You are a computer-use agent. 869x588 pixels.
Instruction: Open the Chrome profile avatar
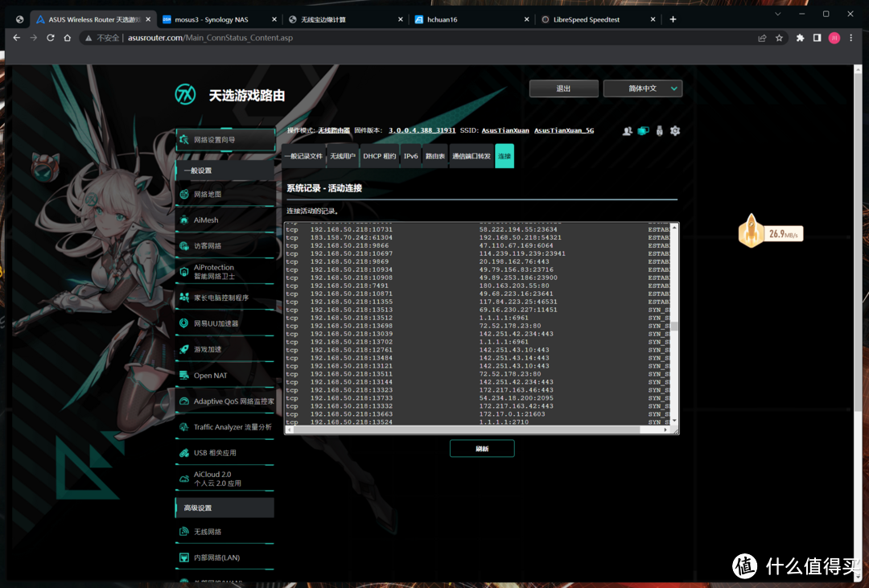(834, 38)
